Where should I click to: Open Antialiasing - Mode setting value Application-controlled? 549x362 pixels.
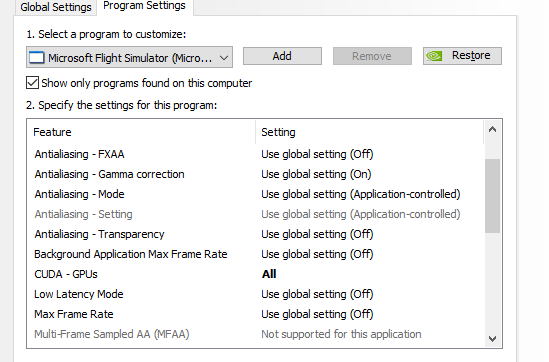pos(361,194)
